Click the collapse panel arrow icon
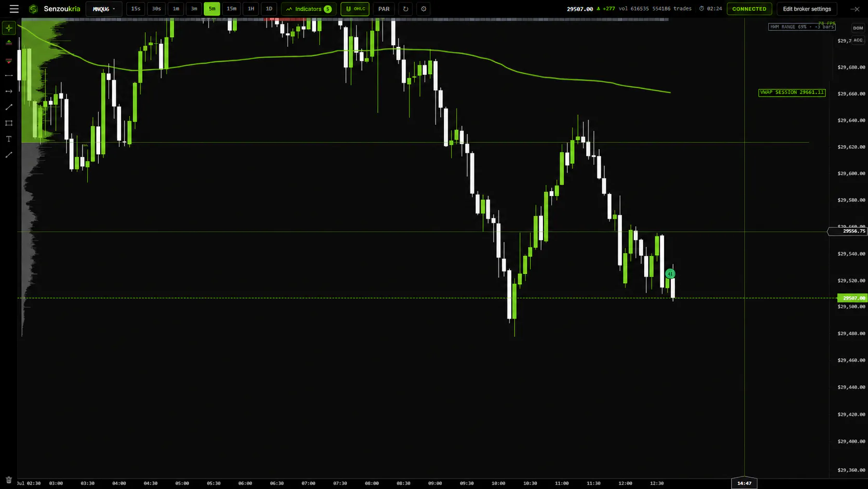Viewport: 868px width, 489px height. coord(855,9)
